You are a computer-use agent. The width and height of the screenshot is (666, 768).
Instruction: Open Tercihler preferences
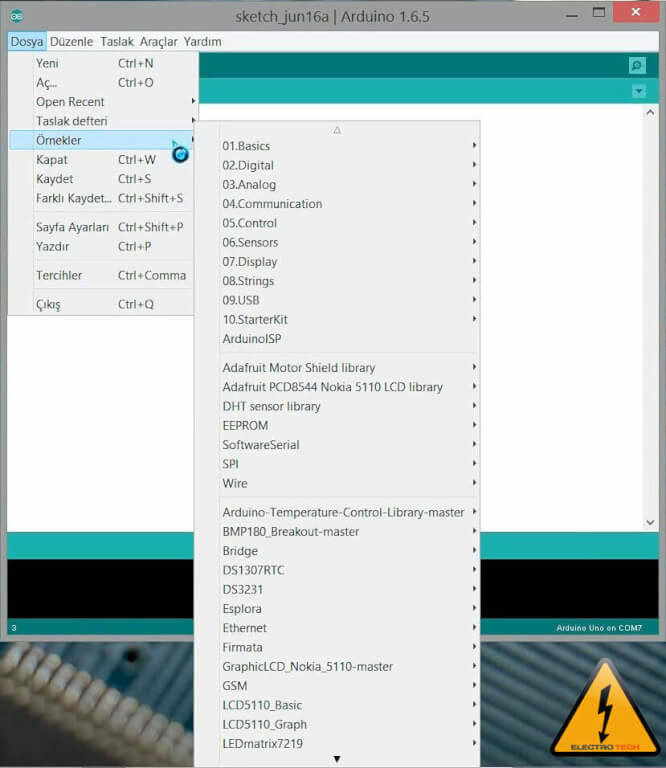click(101, 275)
